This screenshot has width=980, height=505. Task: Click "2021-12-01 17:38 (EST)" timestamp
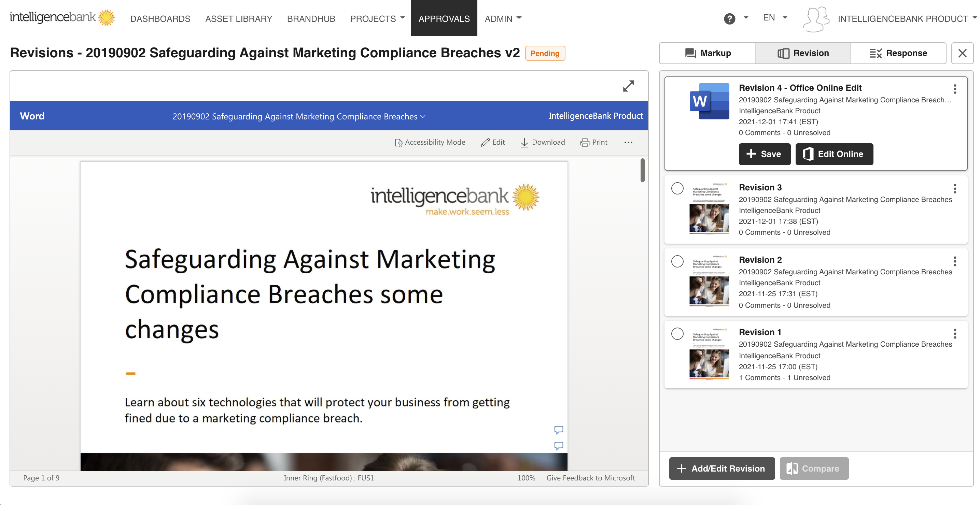[x=778, y=221]
